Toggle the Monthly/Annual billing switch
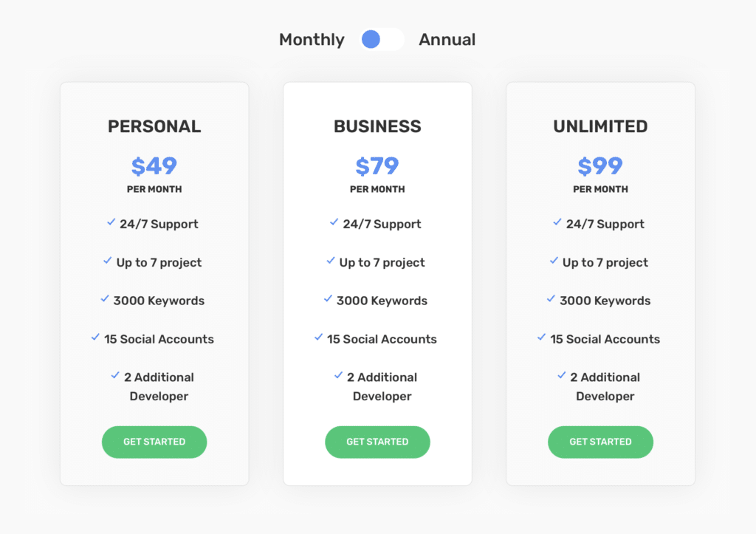 coord(382,40)
